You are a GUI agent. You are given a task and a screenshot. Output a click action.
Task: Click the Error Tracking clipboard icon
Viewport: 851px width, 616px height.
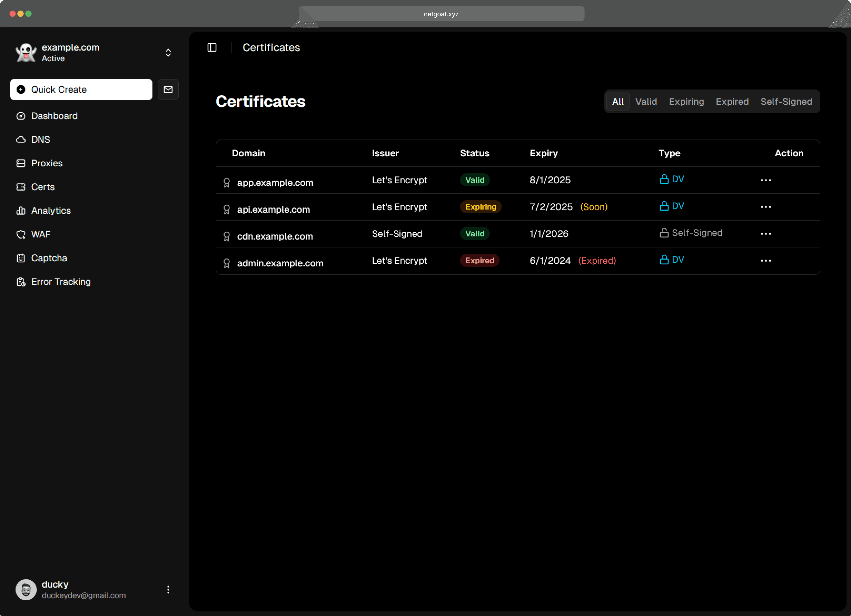[x=21, y=282]
